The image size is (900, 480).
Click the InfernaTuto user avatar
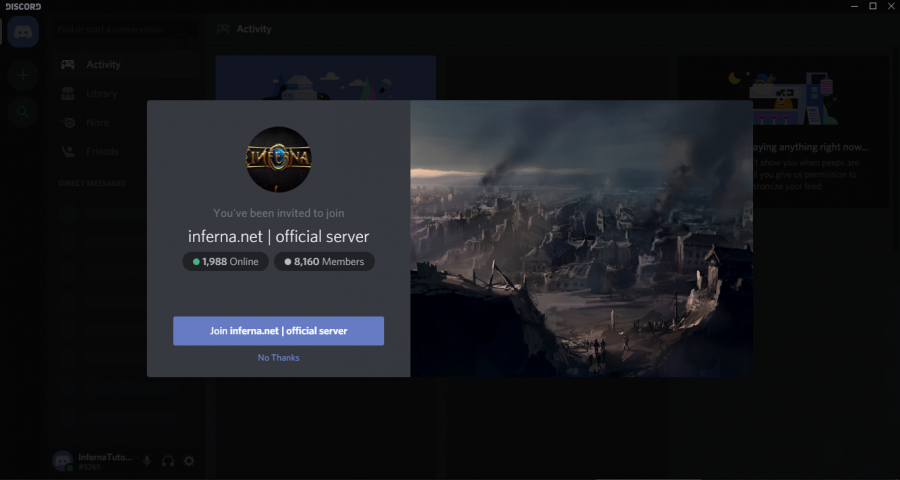coord(62,461)
